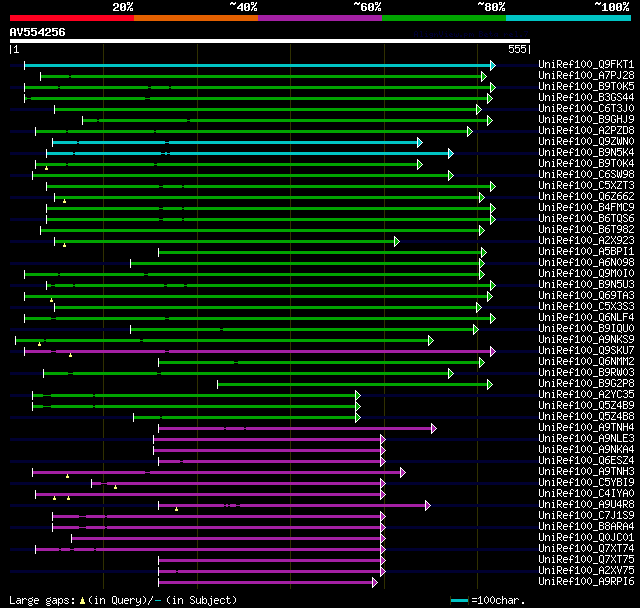Select the UniRef100_A6N098 label

coord(586,263)
